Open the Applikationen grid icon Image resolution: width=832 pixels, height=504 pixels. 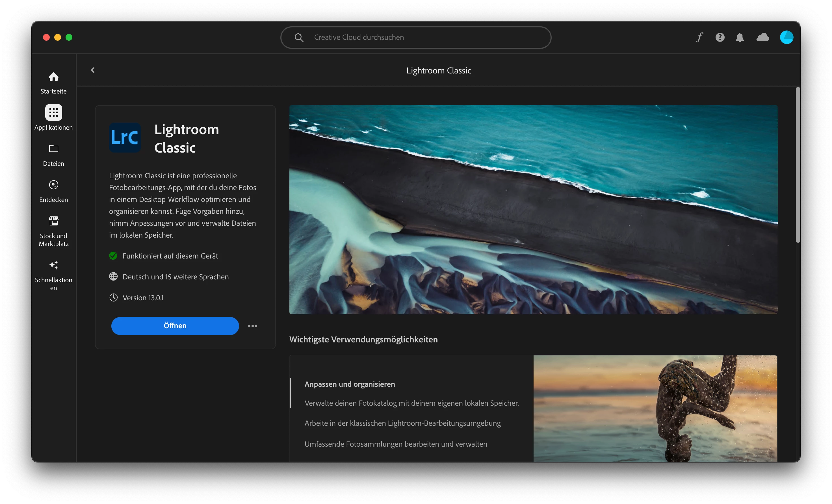click(x=53, y=112)
